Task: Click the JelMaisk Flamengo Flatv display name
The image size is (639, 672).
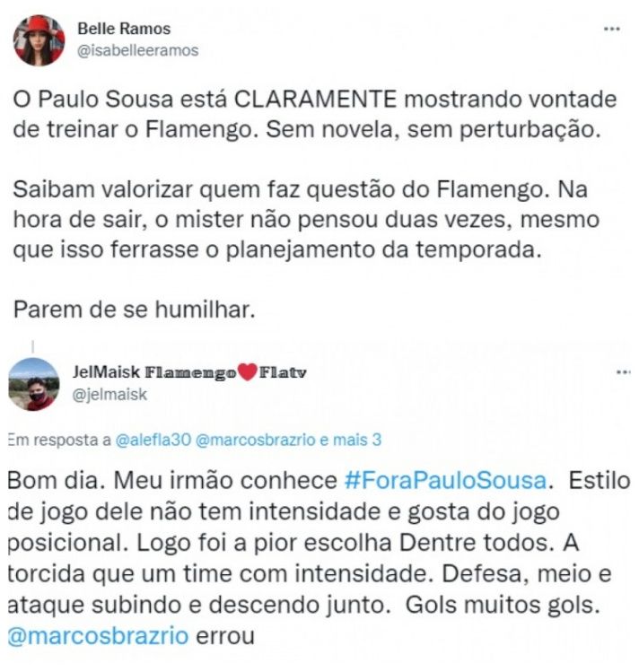Action: (189, 372)
